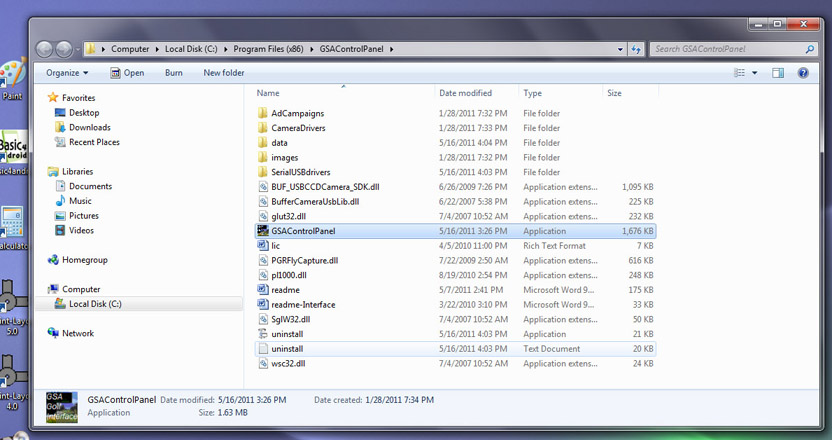The width and height of the screenshot is (832, 440).
Task: Expand arrow after Computer breadcrumb
Action: [x=158, y=49]
